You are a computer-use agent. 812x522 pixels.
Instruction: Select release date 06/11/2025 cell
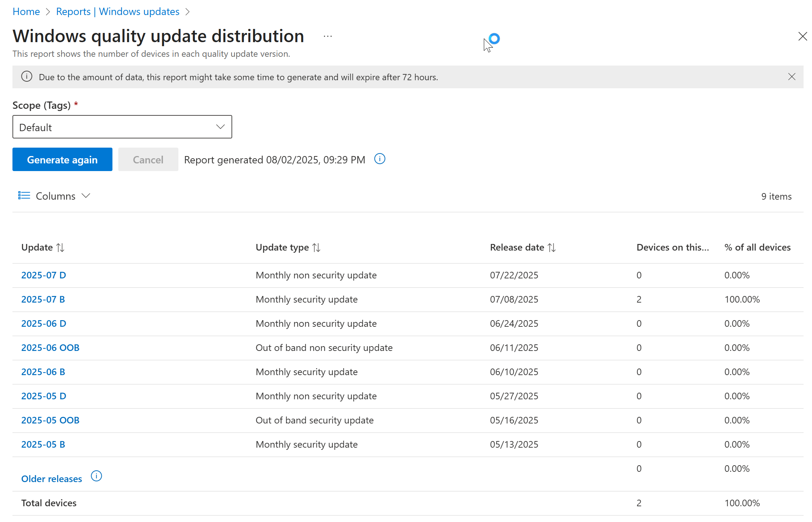(x=514, y=348)
